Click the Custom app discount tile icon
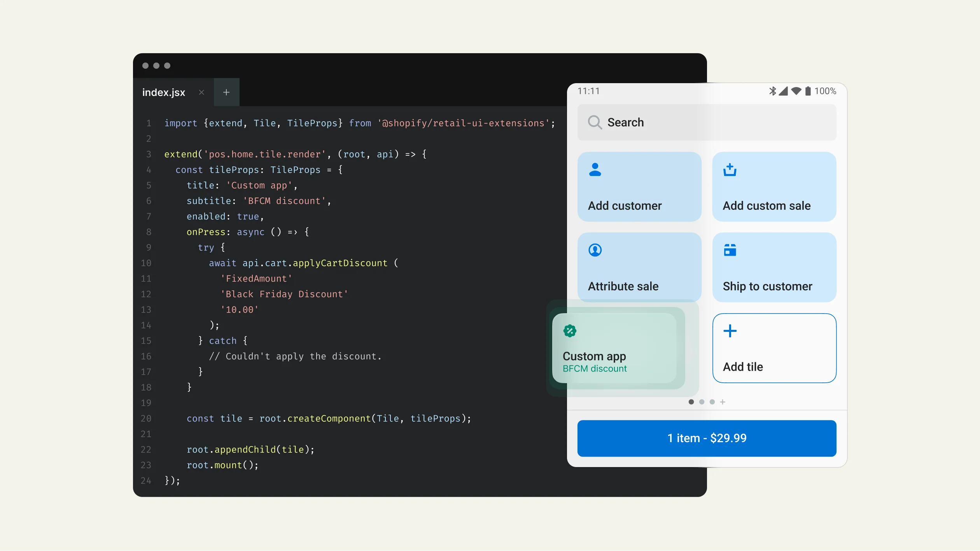The image size is (980, 551). tap(569, 331)
